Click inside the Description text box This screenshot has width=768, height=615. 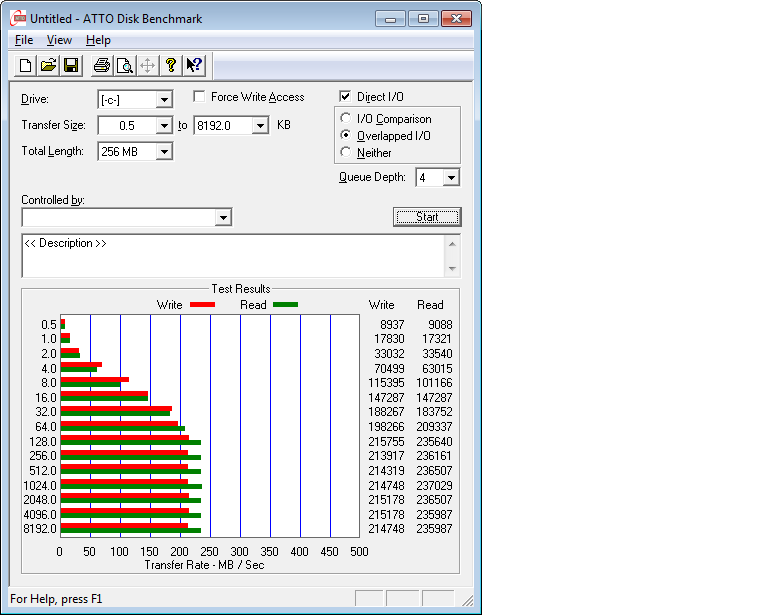[x=233, y=256]
